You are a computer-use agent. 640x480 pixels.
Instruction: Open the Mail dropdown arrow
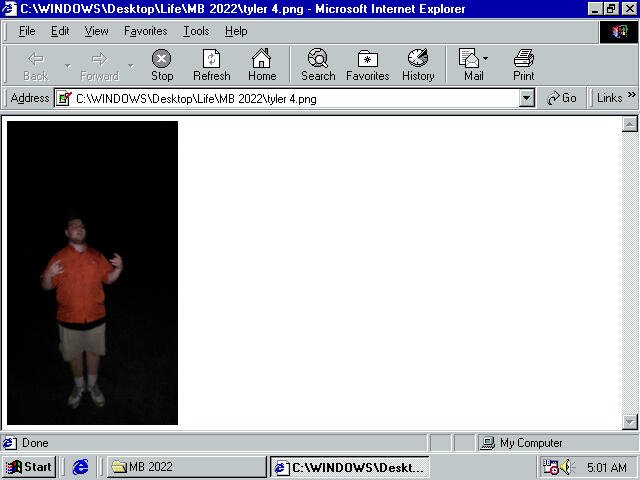pos(485,58)
